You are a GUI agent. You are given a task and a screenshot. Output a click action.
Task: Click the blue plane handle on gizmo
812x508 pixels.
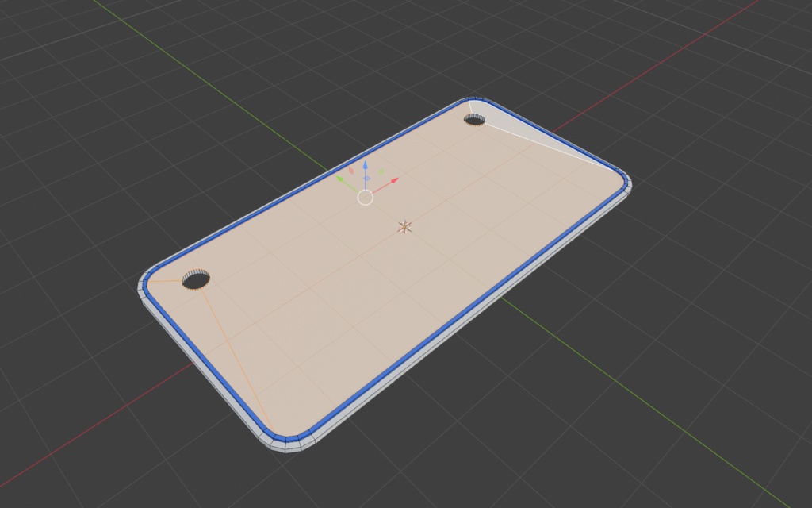pos(366,179)
